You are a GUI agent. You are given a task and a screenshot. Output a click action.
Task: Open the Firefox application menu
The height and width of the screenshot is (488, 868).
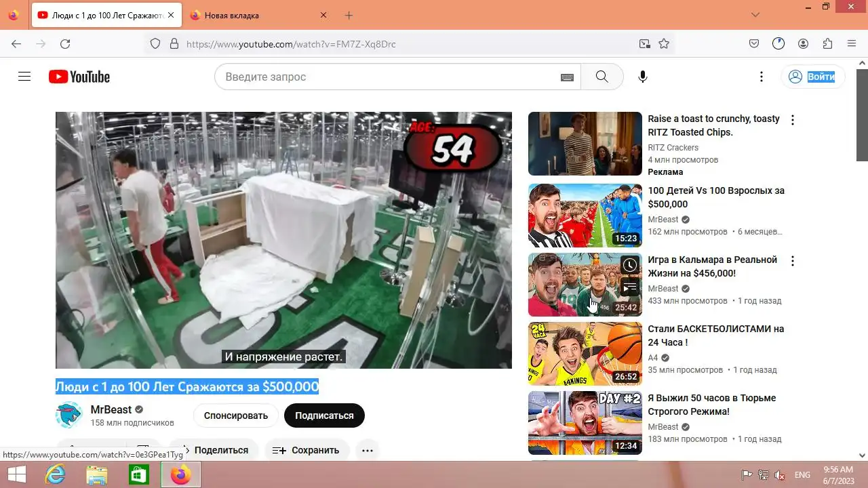click(x=852, y=43)
